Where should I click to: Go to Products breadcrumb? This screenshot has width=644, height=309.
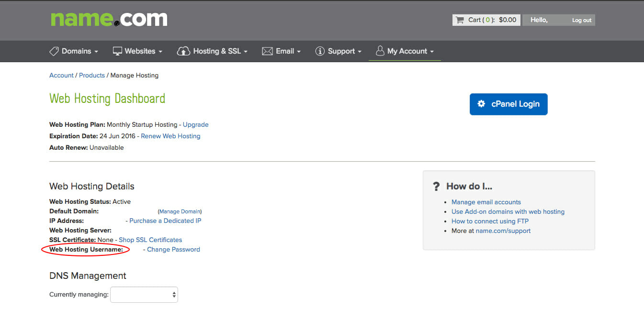[x=92, y=76]
